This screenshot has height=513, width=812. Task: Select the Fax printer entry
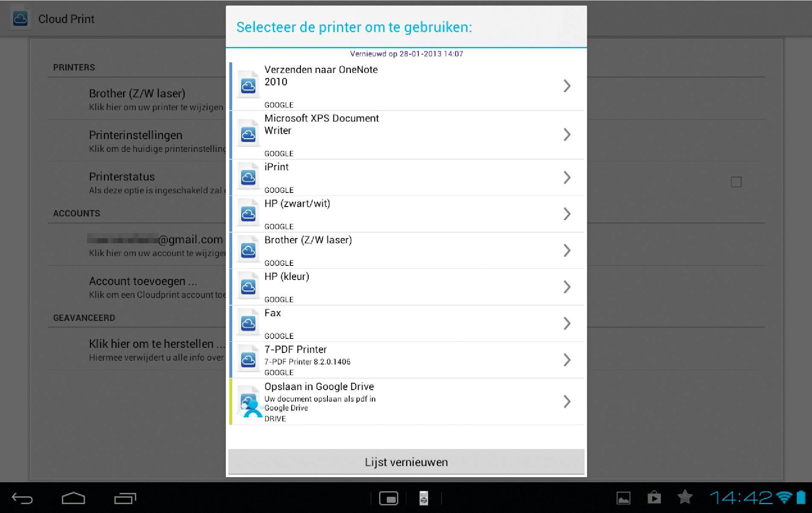(406, 324)
